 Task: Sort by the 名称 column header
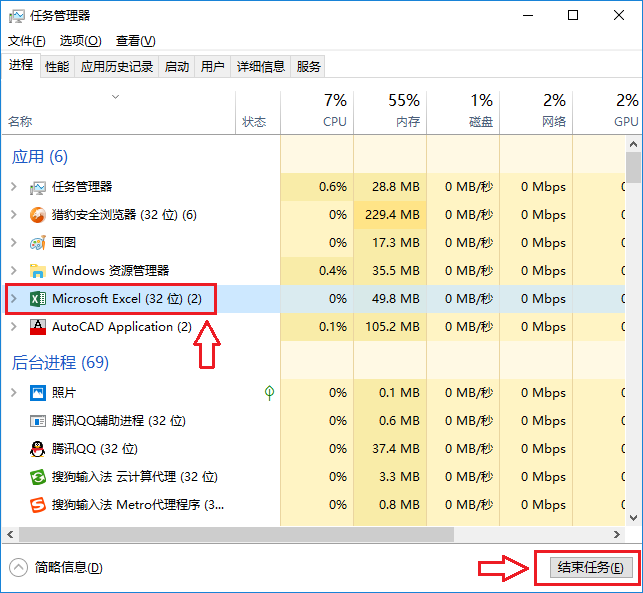click(x=119, y=113)
